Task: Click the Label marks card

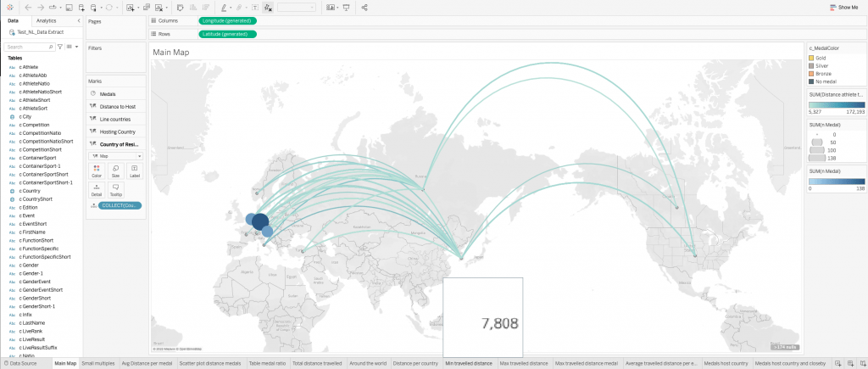Action: coord(135,171)
